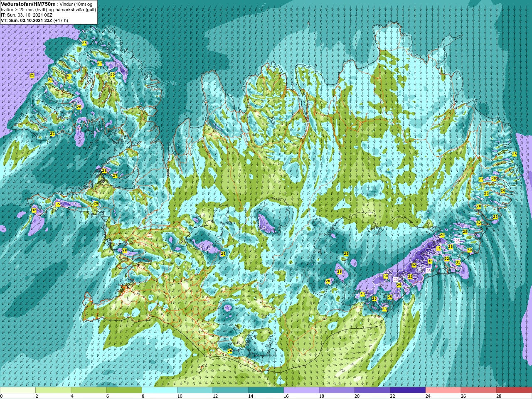The height and width of the screenshot is (399, 532).
Task: Click the yellow 36 gust label
Action: pyautogui.click(x=430, y=261)
